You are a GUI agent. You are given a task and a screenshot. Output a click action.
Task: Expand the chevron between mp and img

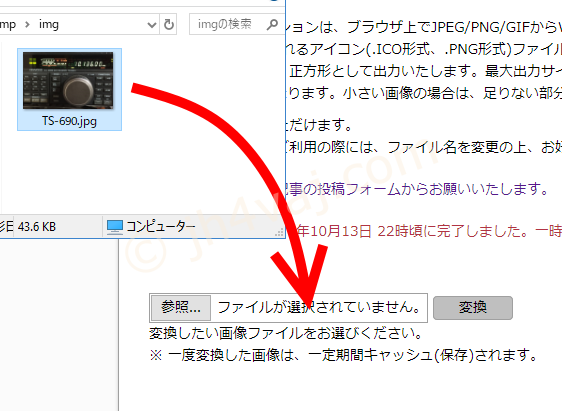[x=27, y=25]
